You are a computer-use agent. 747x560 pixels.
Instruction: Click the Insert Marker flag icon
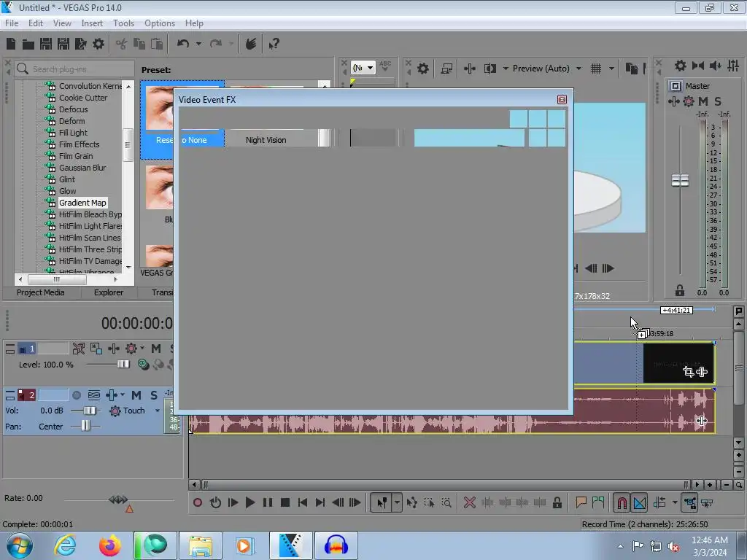581,502
